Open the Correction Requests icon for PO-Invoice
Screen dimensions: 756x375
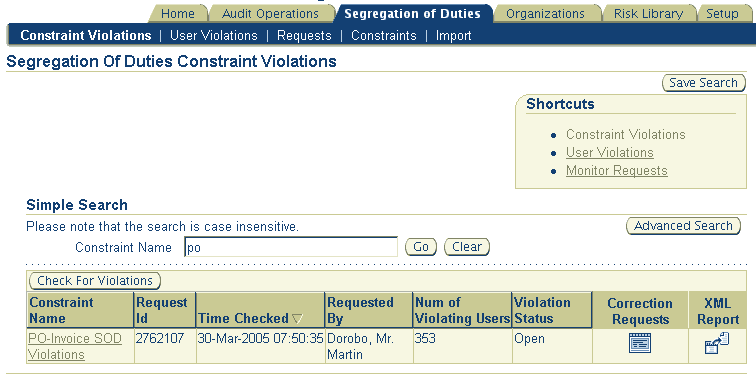point(640,343)
